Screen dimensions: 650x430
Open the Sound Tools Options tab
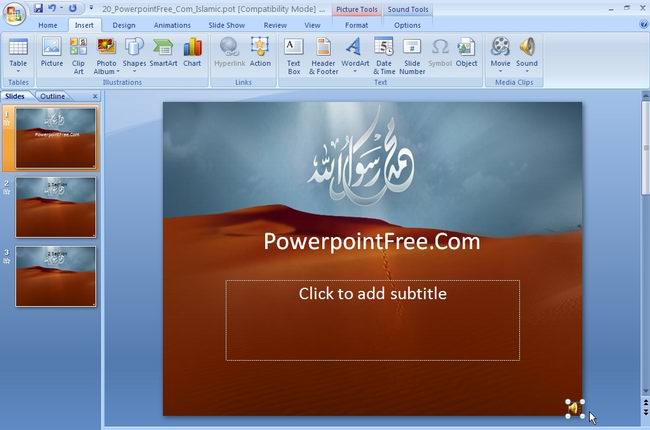pos(407,25)
